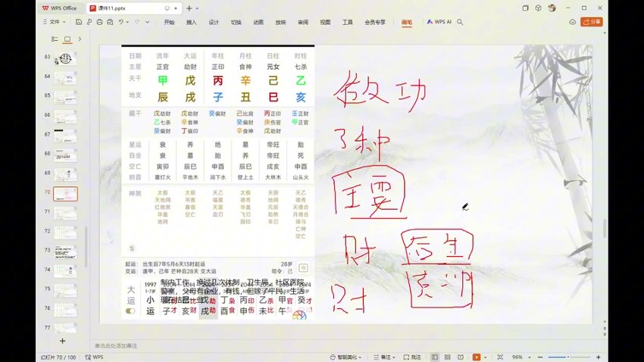Viewport: 644px width, 362px height.
Task: Switch to the 设计 ribbon tab
Action: pos(214,22)
